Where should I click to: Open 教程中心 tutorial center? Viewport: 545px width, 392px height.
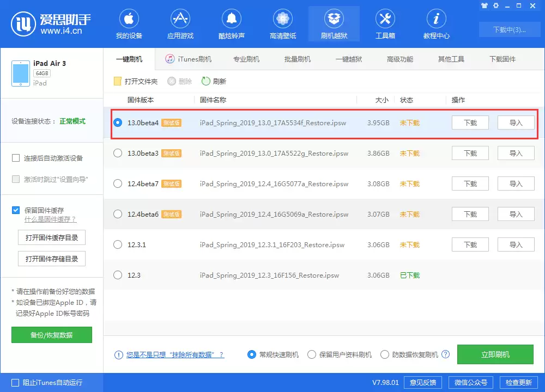(x=436, y=24)
